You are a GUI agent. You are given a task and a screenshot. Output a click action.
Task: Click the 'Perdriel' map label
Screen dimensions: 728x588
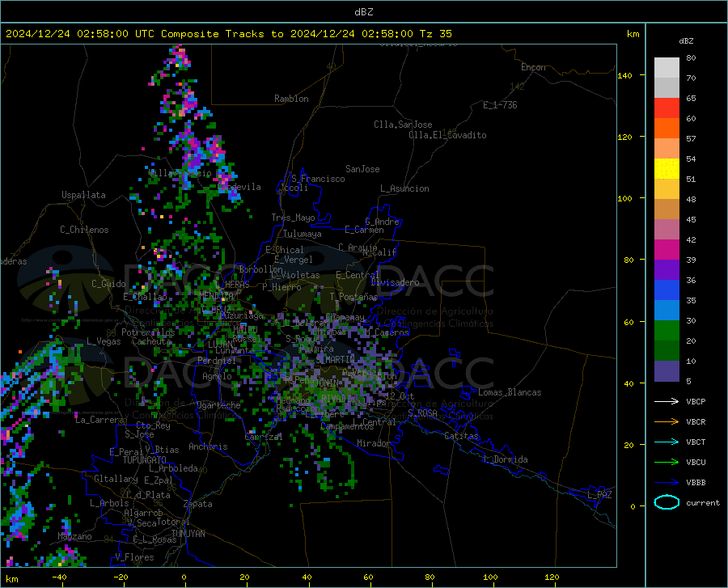tap(217, 361)
